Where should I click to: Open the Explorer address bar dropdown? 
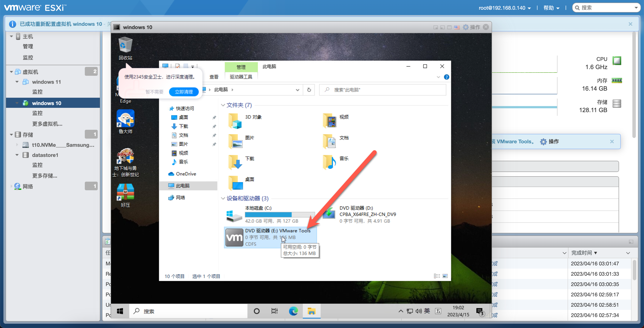(297, 90)
